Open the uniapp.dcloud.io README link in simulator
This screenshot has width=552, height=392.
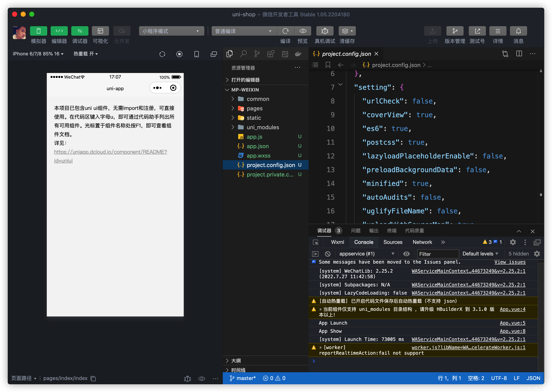[110, 156]
